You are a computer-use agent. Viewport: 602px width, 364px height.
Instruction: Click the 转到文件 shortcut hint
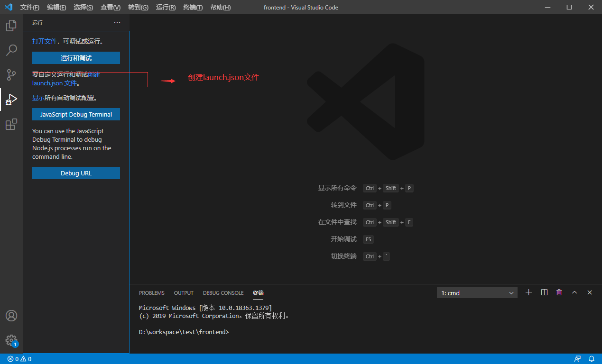point(344,205)
